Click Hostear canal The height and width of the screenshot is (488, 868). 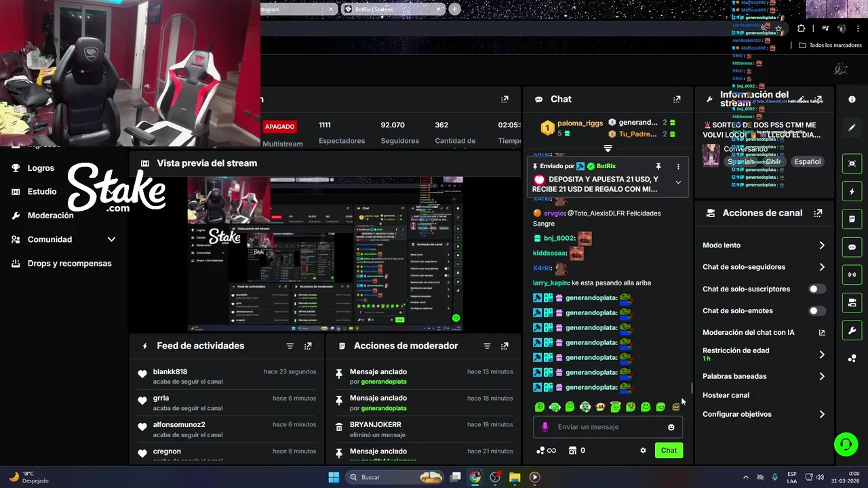[726, 395]
